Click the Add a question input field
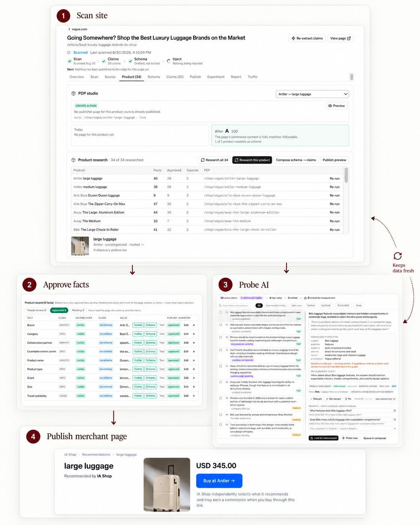The width and height of the screenshot is (420, 525). pyautogui.click(x=350, y=428)
